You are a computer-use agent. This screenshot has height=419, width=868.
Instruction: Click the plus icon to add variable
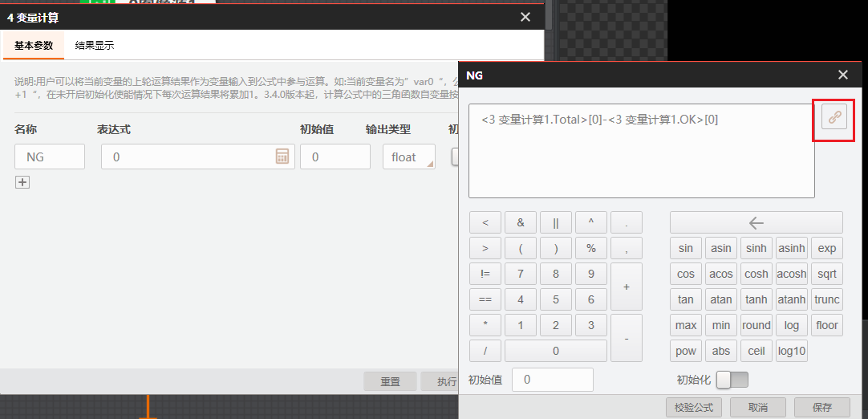[x=22, y=182]
